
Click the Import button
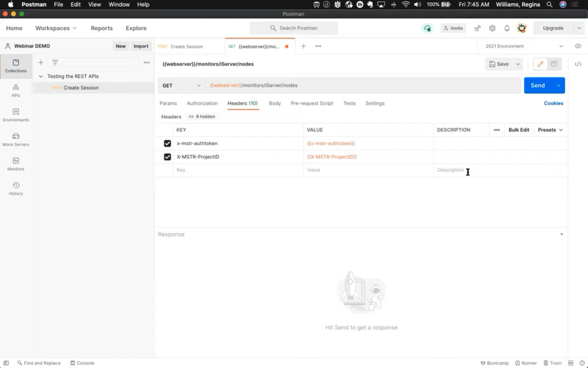141,46
